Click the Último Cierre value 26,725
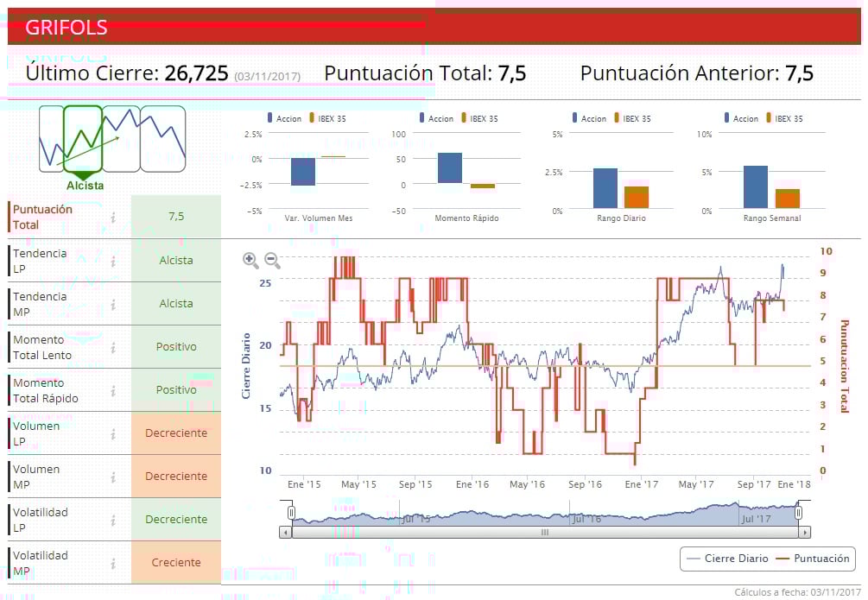 point(197,73)
